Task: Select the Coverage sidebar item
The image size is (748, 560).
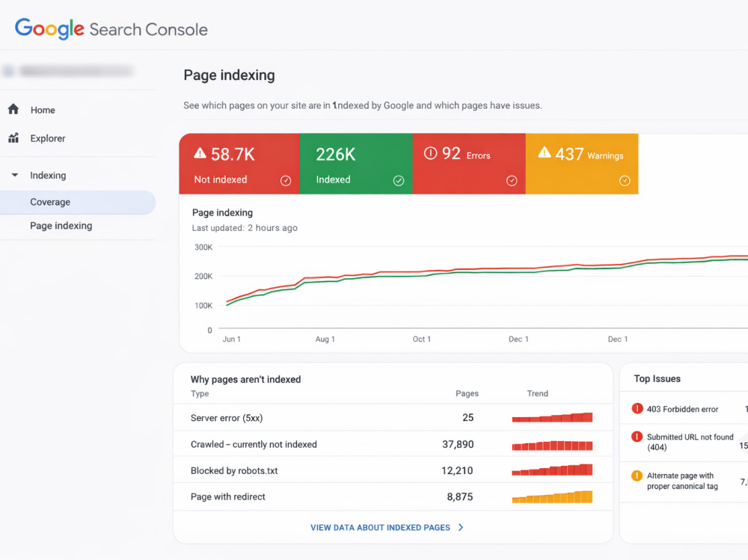Action: click(78, 203)
